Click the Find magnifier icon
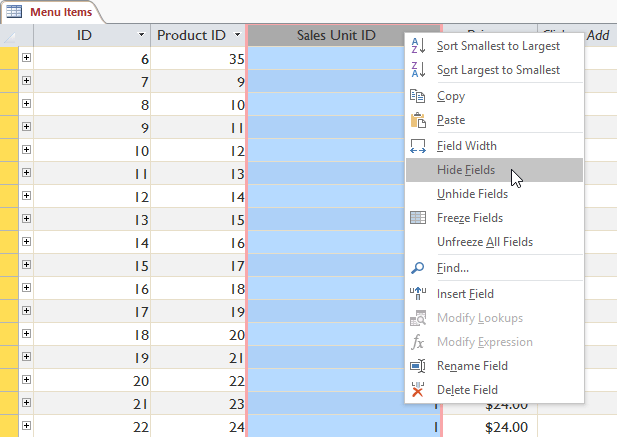 pyautogui.click(x=419, y=268)
